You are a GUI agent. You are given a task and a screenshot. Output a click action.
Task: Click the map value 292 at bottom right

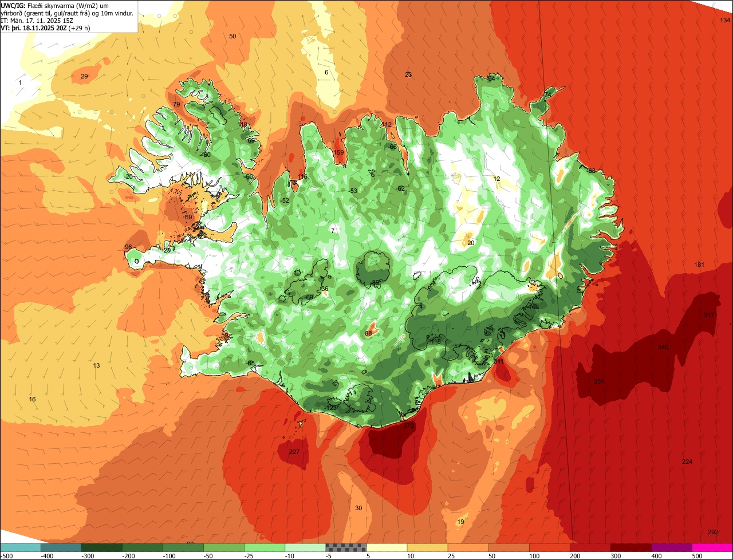(713, 532)
